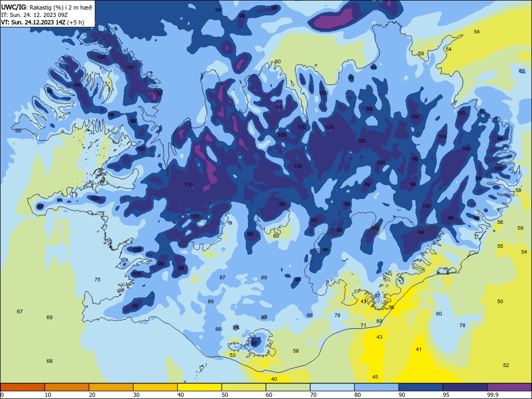Click the '71' humidity value on map
The image size is (532, 399).
click(363, 325)
